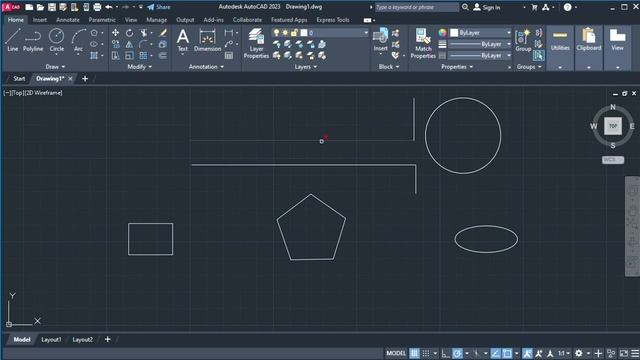Expand the Annotation panel dropdown
This screenshot has height=360, width=640.
[x=206, y=67]
